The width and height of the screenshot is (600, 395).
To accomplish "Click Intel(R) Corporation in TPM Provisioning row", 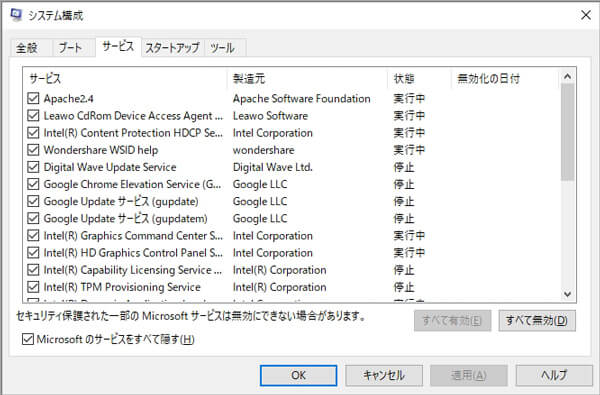I will point(279,287).
